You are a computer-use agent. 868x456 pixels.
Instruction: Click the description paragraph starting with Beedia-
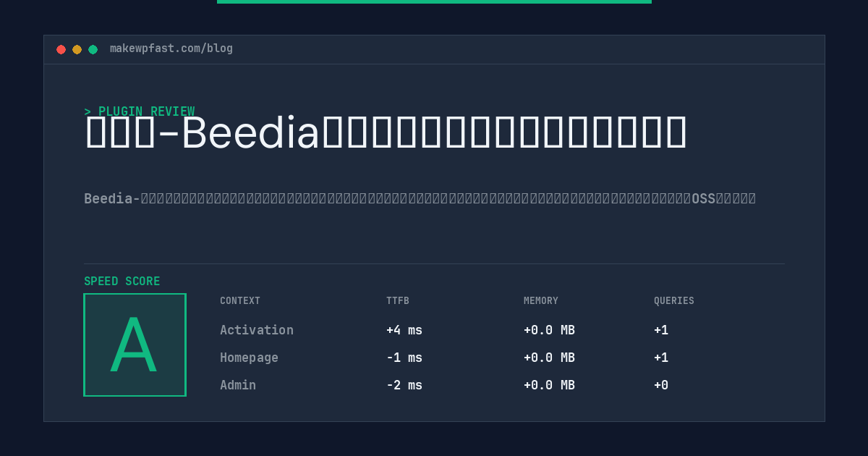420,198
